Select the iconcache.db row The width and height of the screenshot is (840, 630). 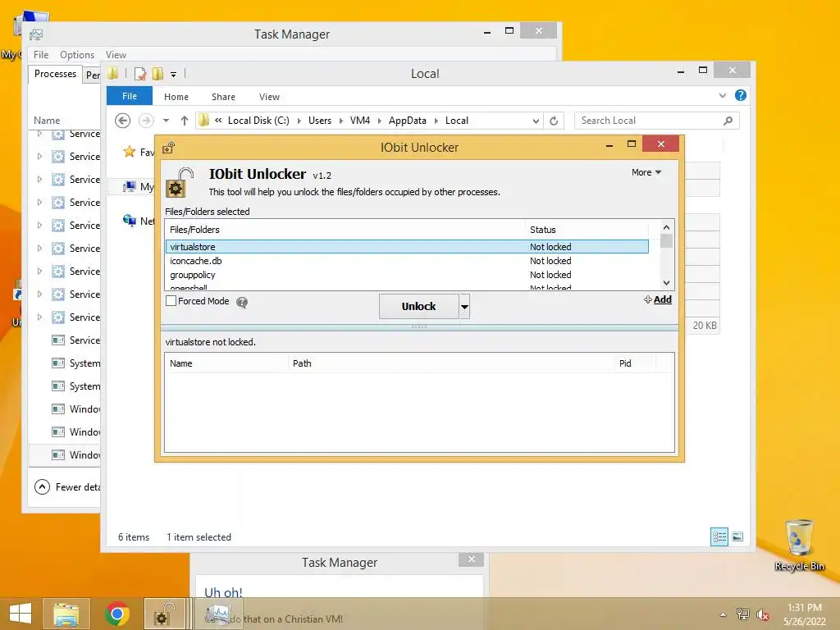[407, 261]
